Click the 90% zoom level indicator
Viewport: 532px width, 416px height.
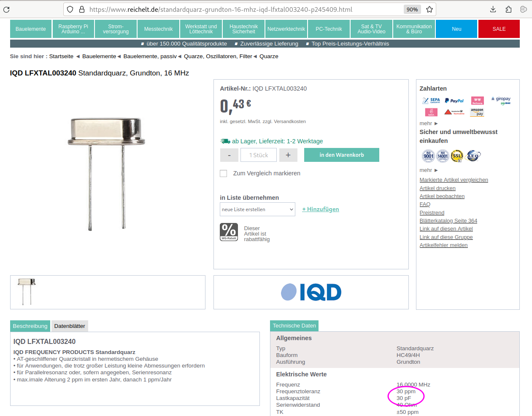point(412,9)
